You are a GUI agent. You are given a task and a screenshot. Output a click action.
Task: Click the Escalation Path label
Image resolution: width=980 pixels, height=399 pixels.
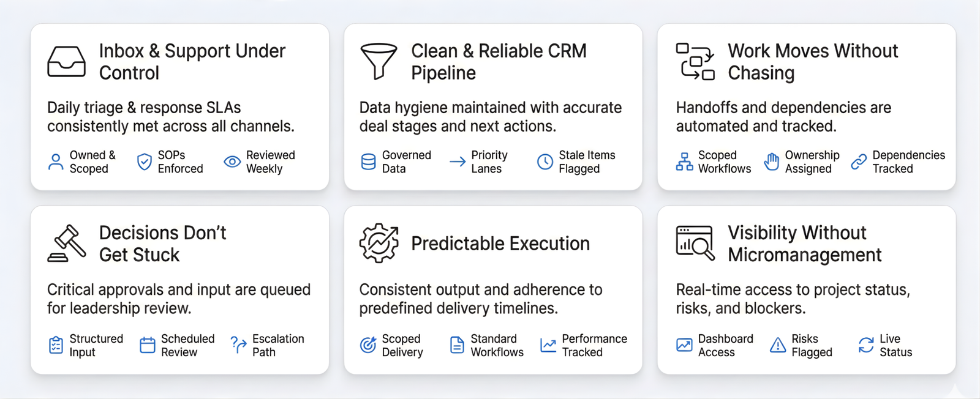277,345
